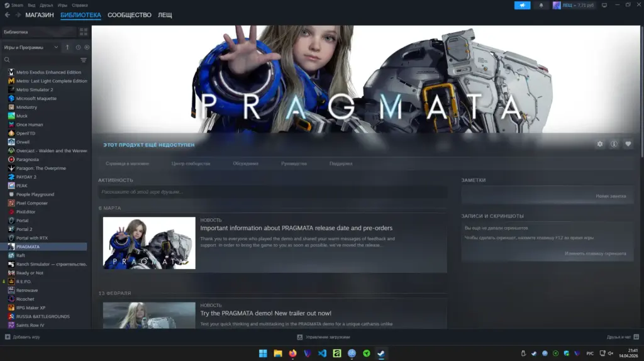Image resolution: width=644 pixels, height=361 pixels.
Task: Open advanced filters icon next to search
Action: pos(84,60)
